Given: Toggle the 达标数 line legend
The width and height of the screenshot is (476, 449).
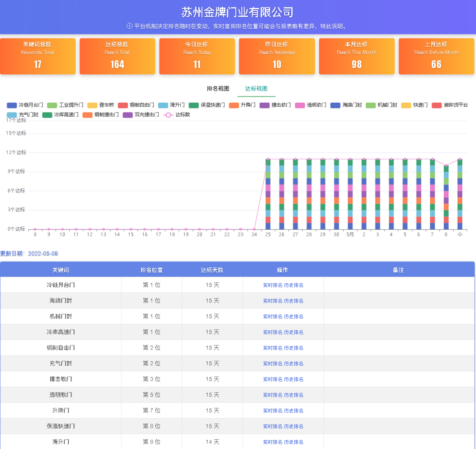Looking at the screenshot, I should click(x=177, y=115).
